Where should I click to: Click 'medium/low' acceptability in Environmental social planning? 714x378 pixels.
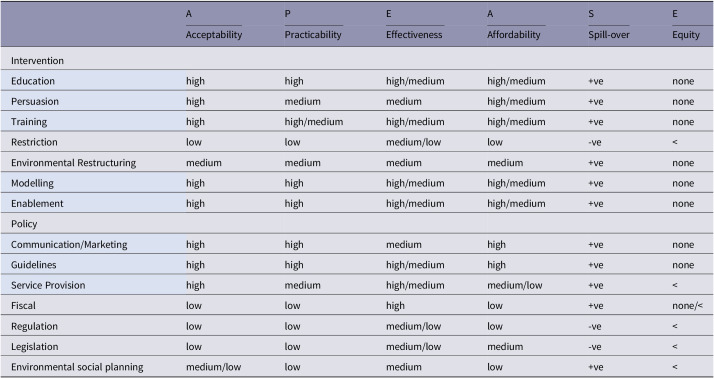tap(214, 367)
